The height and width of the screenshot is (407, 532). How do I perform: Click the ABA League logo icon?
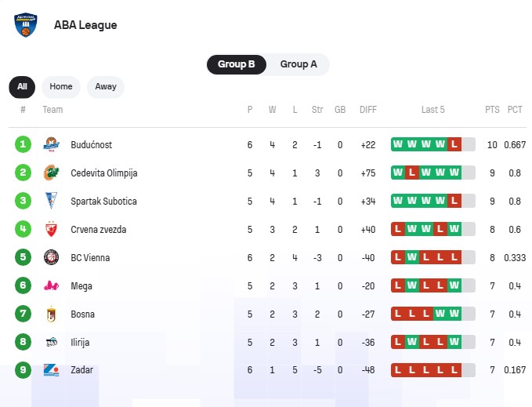26,25
